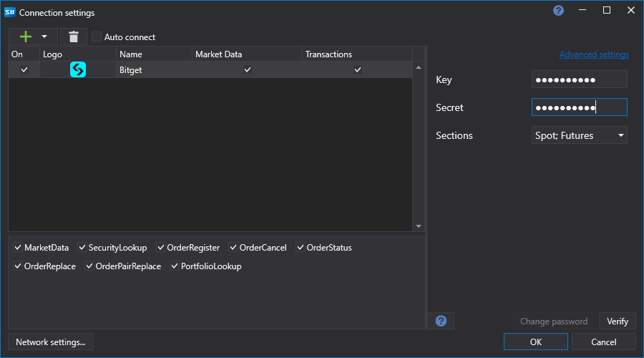Uncheck the OrderCancel message type
The width and height of the screenshot is (644, 358).
[x=233, y=247]
